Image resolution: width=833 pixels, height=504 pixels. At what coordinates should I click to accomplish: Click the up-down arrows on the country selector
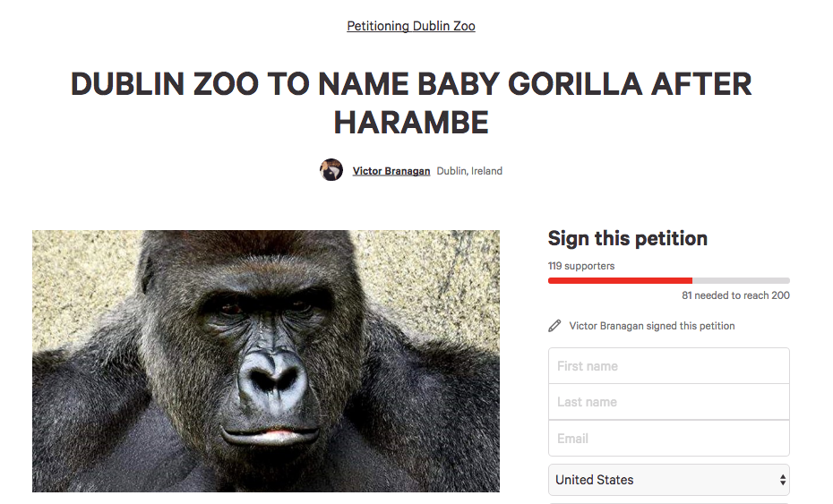pos(784,480)
